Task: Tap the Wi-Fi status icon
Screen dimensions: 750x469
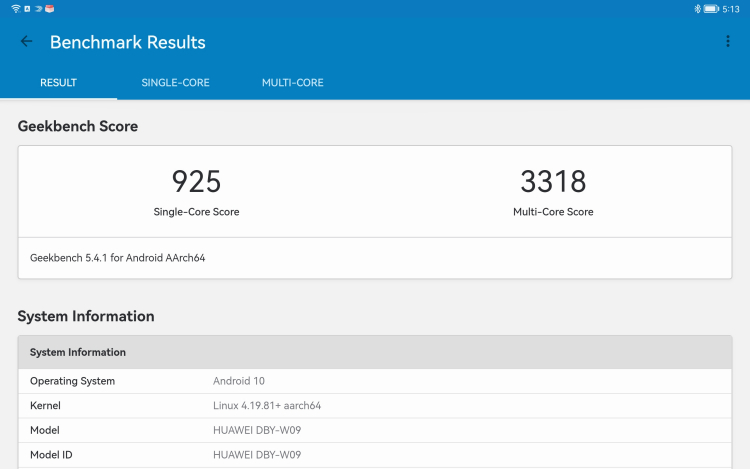Action: point(16,9)
